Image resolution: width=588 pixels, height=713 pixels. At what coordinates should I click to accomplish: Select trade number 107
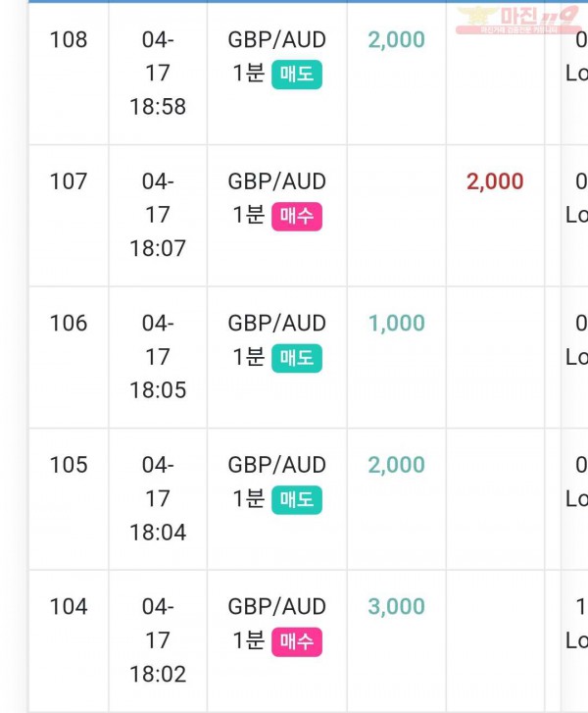pyautogui.click(x=69, y=181)
